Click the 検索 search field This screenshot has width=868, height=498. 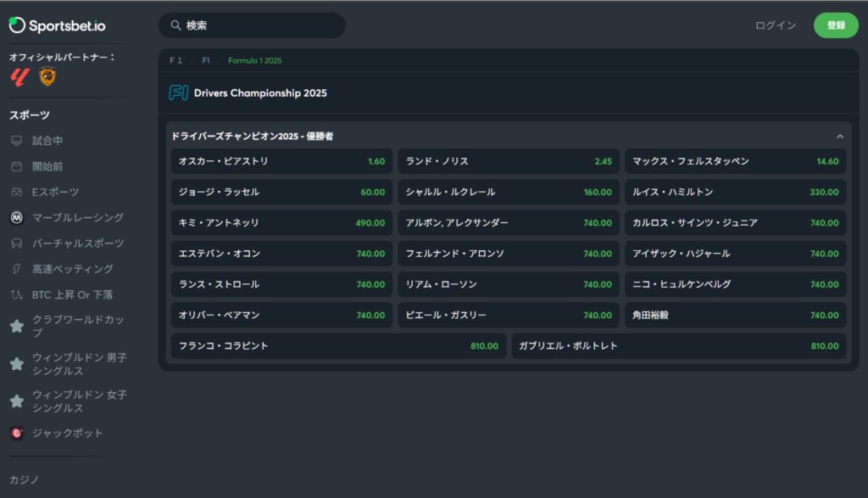[x=252, y=25]
